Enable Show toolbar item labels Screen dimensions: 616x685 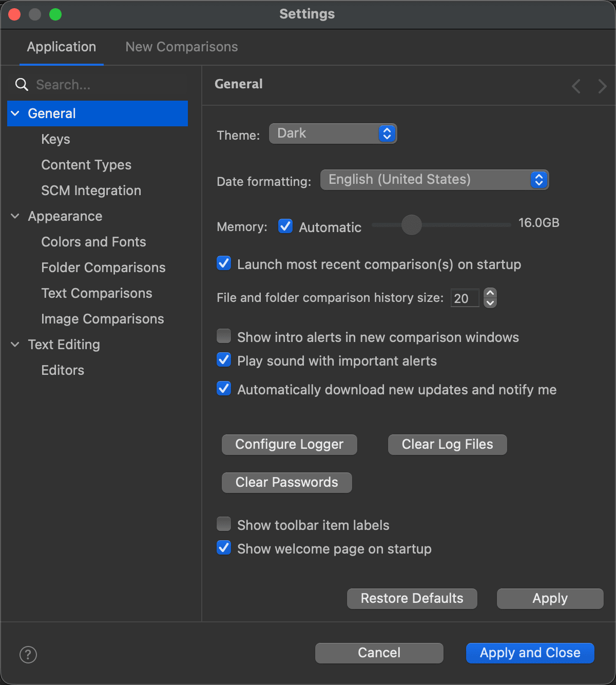coord(224,524)
